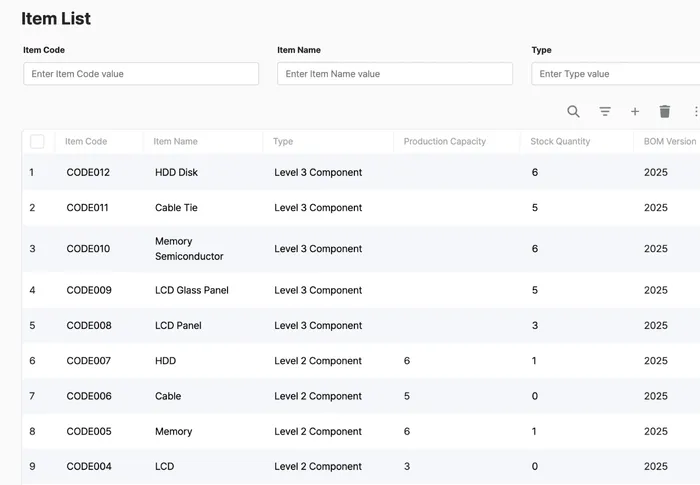This screenshot has height=485, width=700.
Task: Click the HDD Disk item name
Action: pyautogui.click(x=176, y=172)
